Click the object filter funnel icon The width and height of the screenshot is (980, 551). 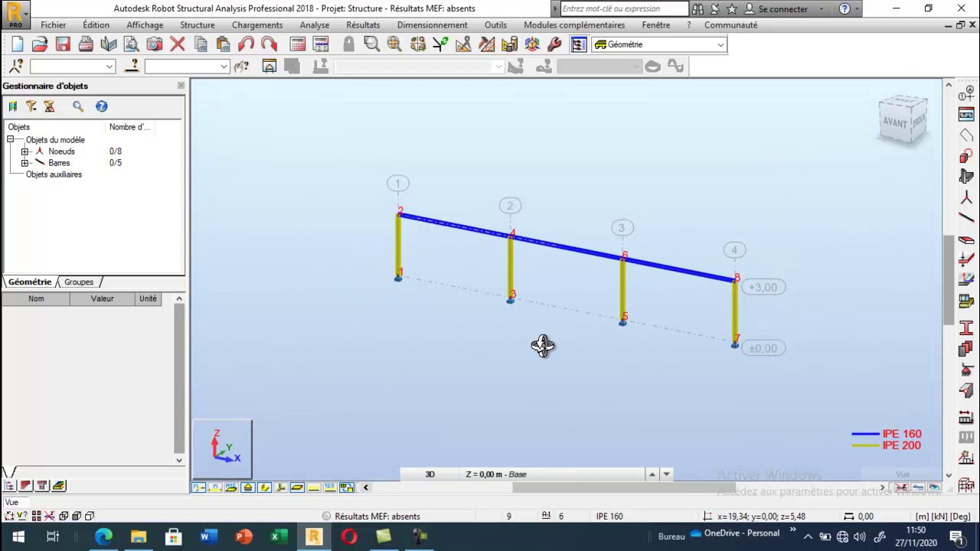[31, 106]
